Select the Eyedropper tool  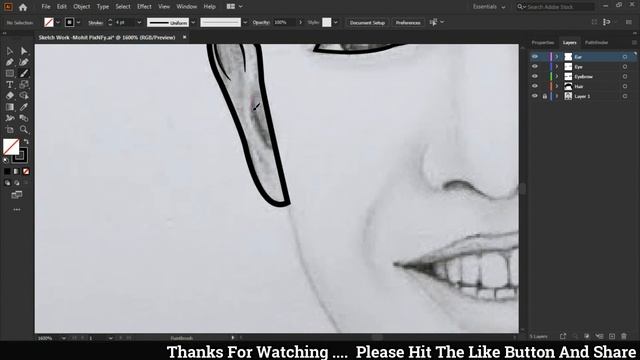(x=24, y=107)
